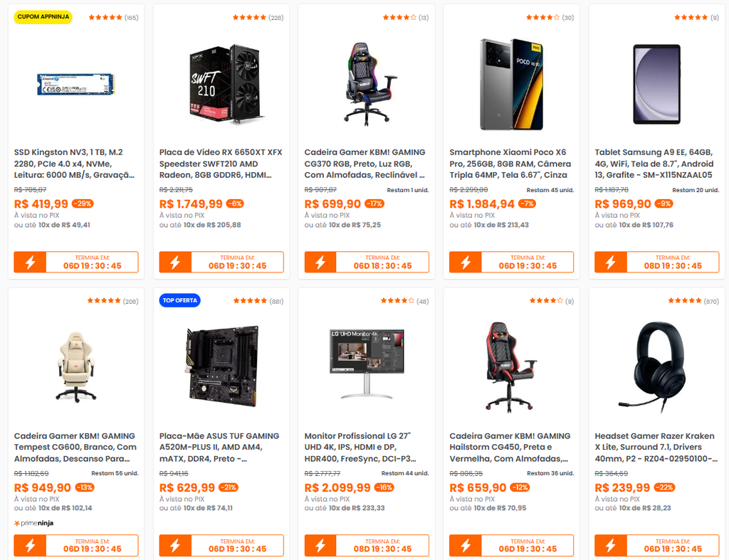Click the Samsung A9 EE tablet image
The height and width of the screenshot is (560, 729).
[x=656, y=85]
